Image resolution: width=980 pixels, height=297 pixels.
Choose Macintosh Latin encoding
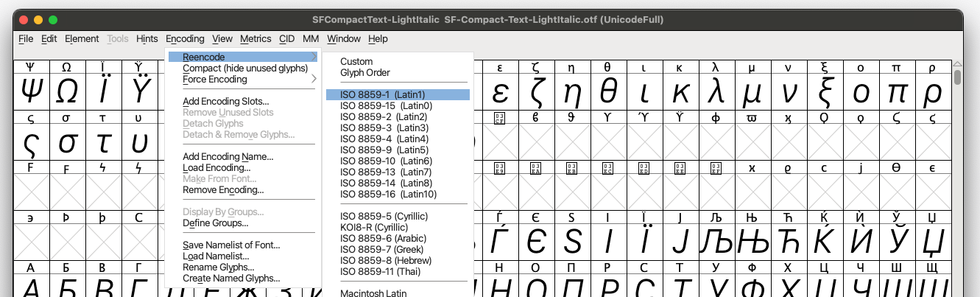click(398, 293)
